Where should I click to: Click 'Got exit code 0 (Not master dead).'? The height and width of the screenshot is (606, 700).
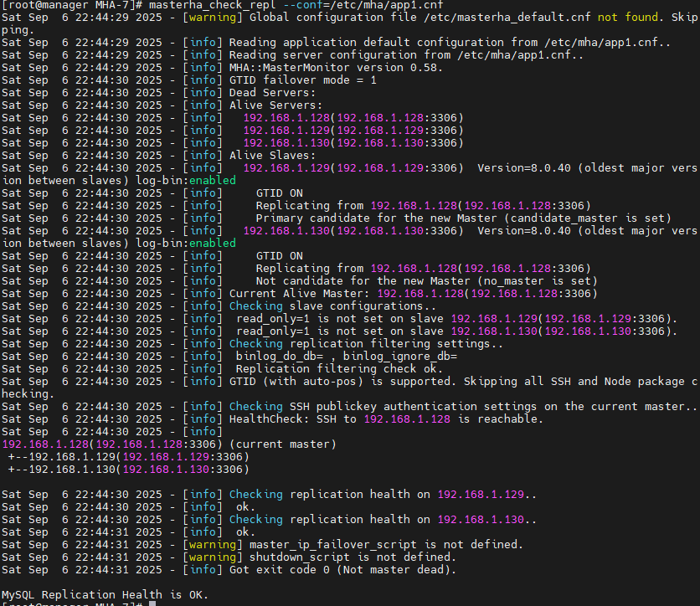click(x=342, y=569)
